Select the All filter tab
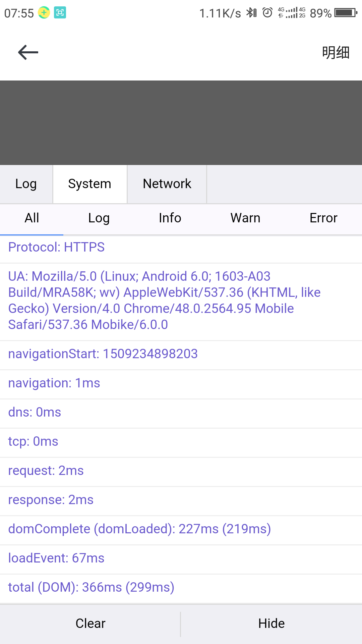 pos(32,218)
